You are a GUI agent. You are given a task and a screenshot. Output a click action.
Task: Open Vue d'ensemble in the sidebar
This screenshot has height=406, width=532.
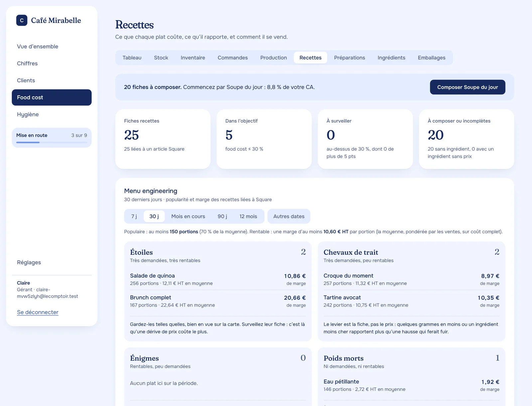[x=52, y=47]
